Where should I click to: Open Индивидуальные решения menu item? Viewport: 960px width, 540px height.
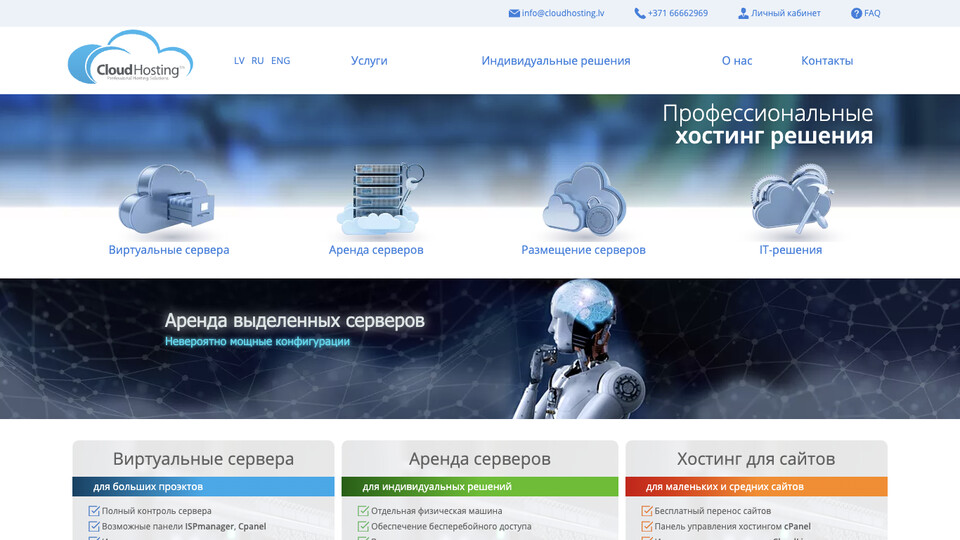(x=556, y=61)
